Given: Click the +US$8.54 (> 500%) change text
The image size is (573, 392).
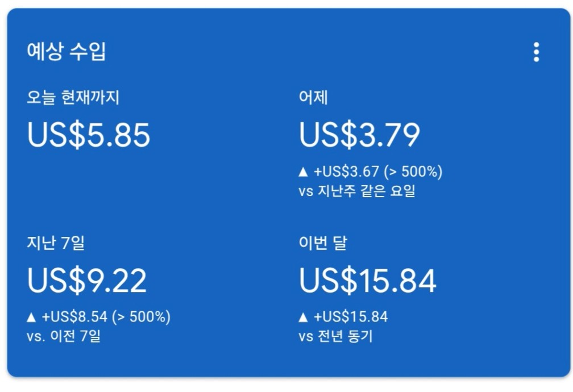Looking at the screenshot, I should (106, 317).
